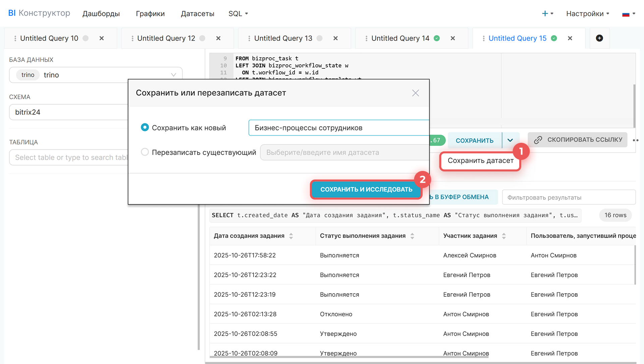644x364 pixels.
Task: Sort by Дата создания задания column
Action: pos(291,236)
